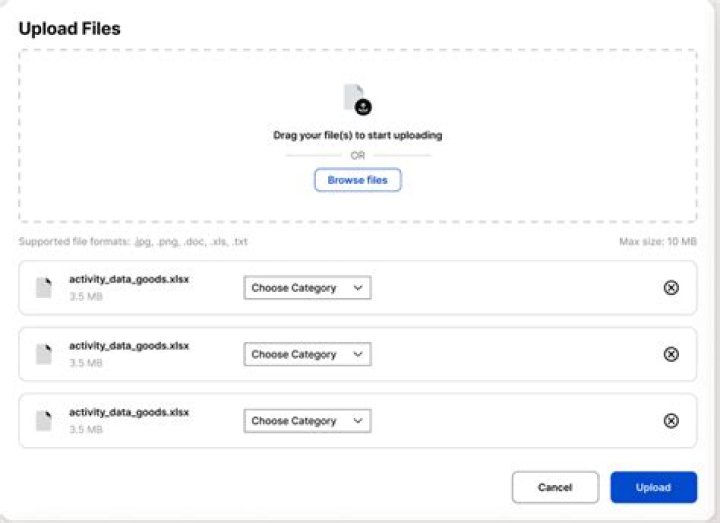Screen dimensions: 720x523
Task: Click the first file's document icon
Action: [x=44, y=287]
